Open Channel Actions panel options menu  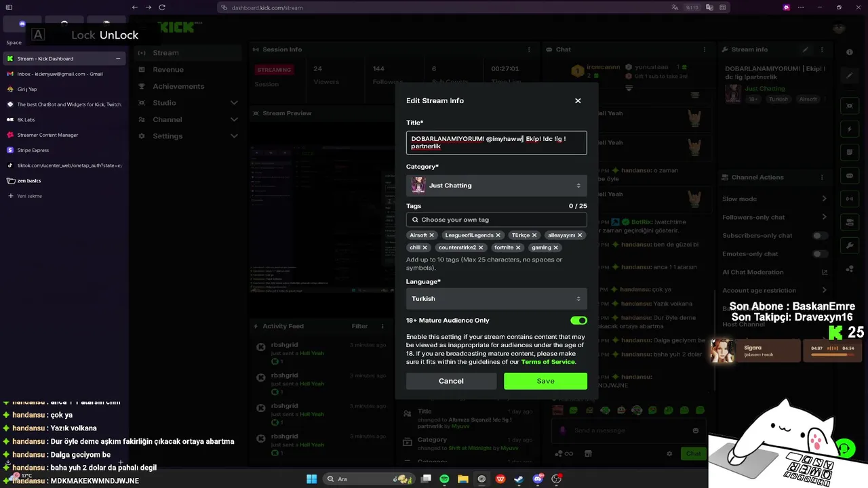[823, 178]
